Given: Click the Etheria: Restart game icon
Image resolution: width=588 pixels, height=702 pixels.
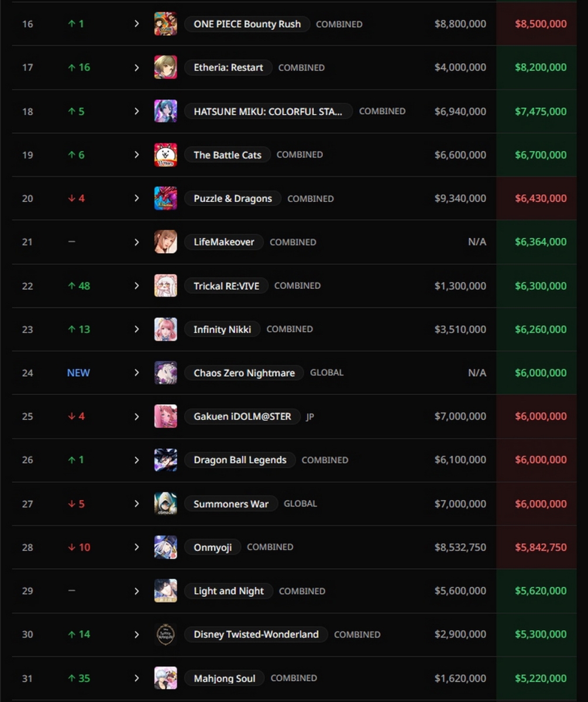Looking at the screenshot, I should coord(166,67).
